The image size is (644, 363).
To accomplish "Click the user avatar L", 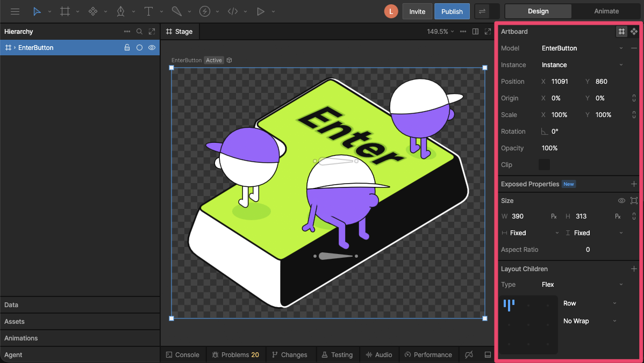I will (391, 11).
